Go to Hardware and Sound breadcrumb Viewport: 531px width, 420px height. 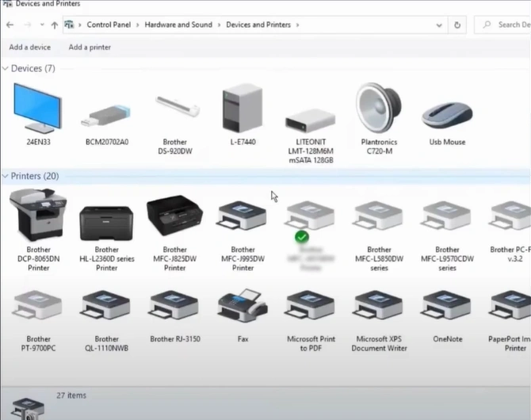[x=178, y=25]
